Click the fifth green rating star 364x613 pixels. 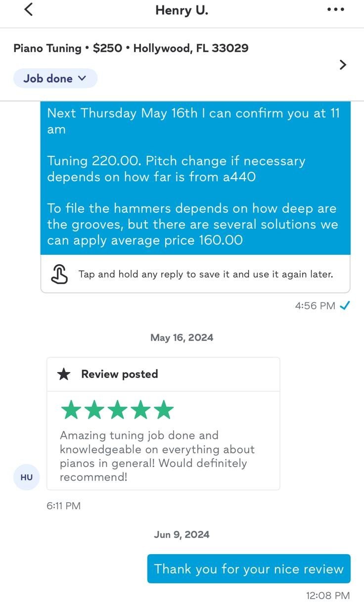coord(164,410)
